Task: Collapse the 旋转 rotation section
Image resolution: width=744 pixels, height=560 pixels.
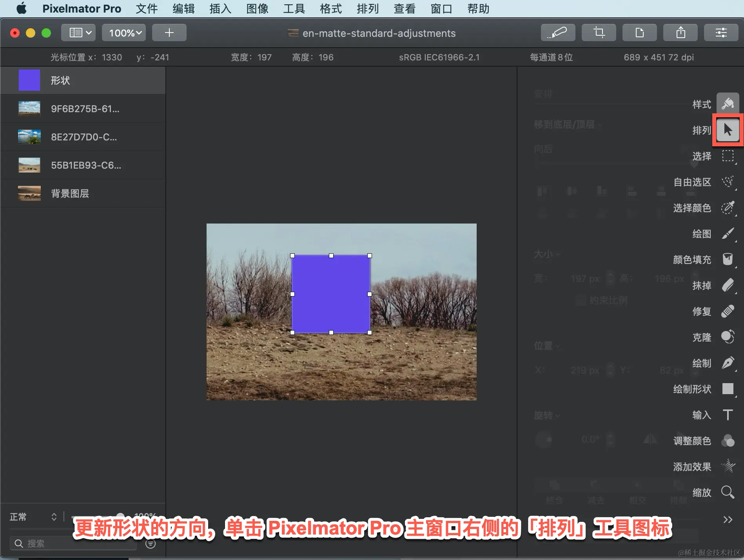Action: tap(547, 415)
